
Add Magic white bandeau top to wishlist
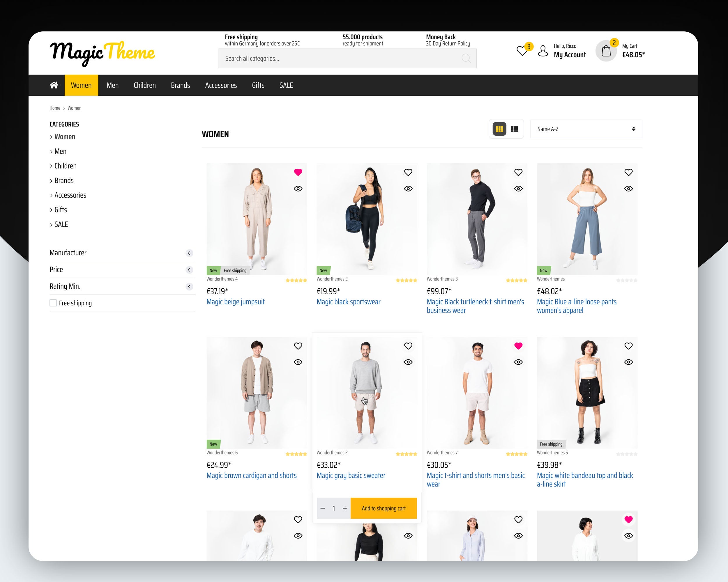coord(628,346)
